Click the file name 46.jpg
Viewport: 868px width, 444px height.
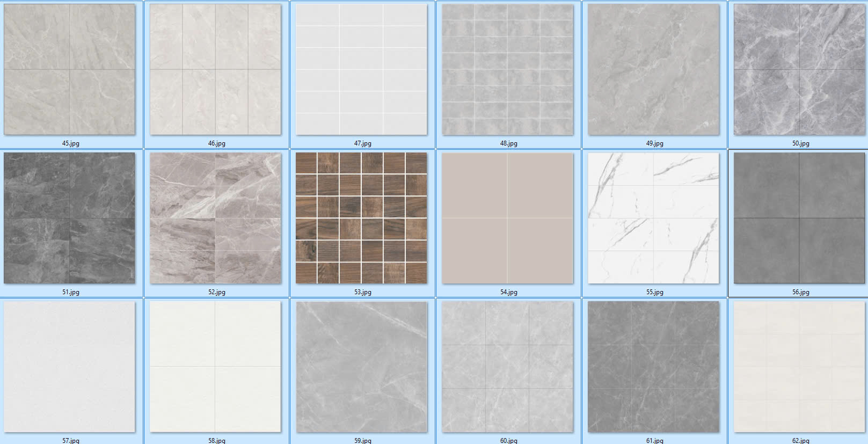click(x=217, y=143)
